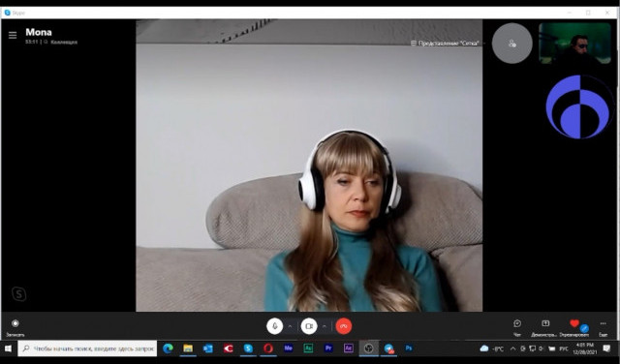Open Opera browser from taskbar
This screenshot has width=620, height=364.
coord(268,349)
